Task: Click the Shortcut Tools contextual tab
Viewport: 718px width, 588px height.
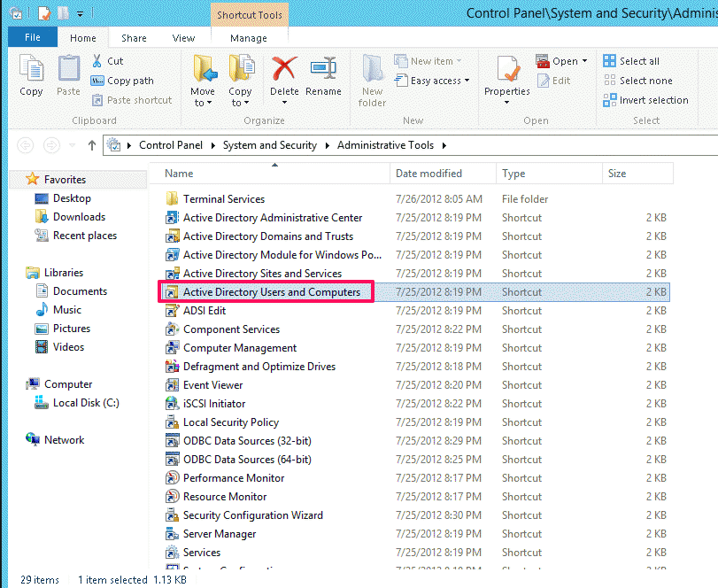Action: pyautogui.click(x=250, y=15)
